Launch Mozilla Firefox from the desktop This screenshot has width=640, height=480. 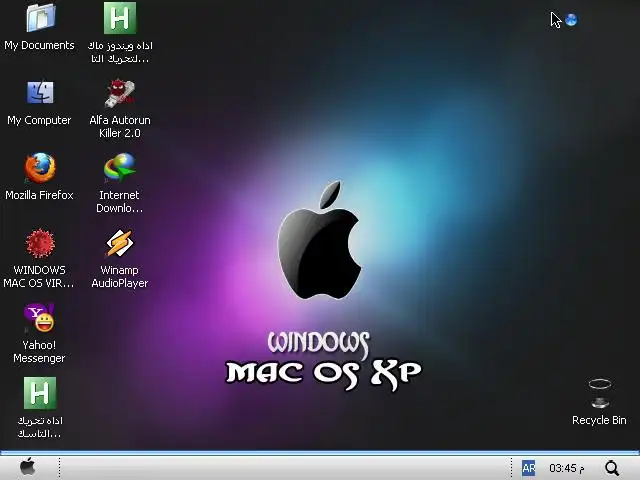(x=40, y=167)
